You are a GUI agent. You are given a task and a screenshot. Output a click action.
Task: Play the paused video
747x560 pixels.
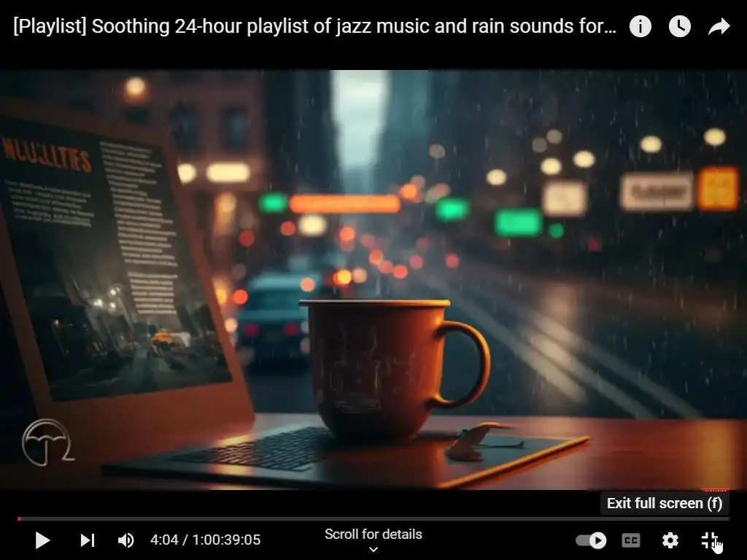pos(42,540)
